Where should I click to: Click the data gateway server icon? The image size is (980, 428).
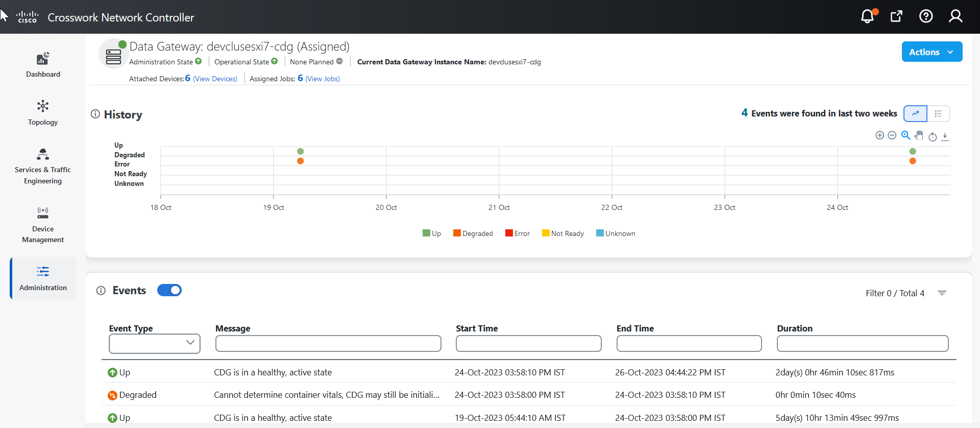pyautogui.click(x=113, y=55)
